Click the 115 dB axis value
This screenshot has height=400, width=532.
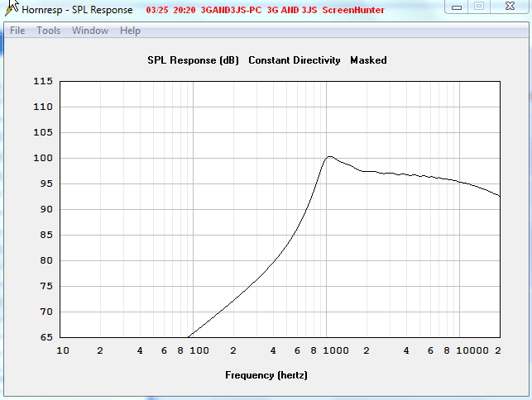click(x=43, y=81)
